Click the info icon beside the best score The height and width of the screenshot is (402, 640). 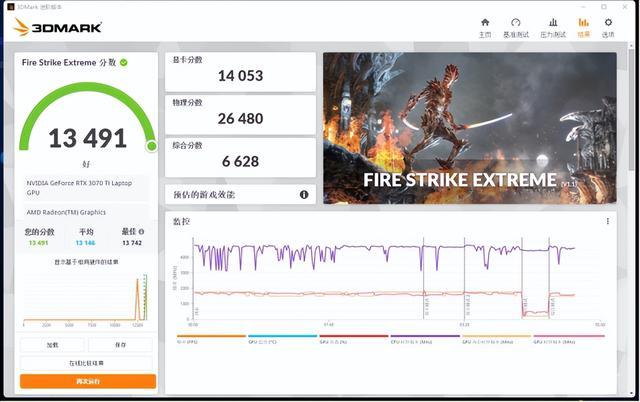tap(141, 231)
